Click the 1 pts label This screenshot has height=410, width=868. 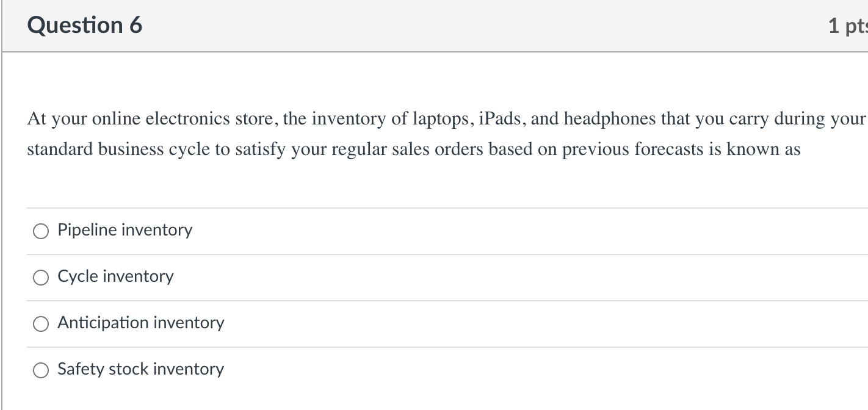coord(853,25)
